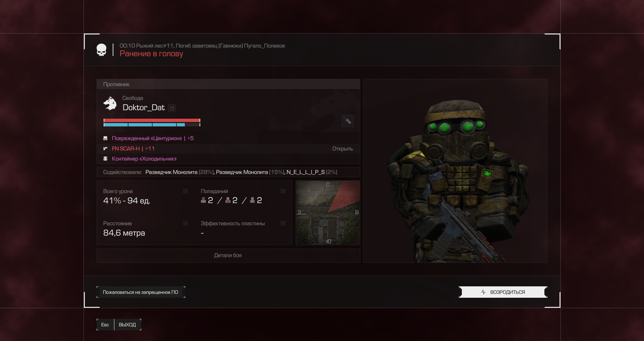
Task: Report cheats via Пожаловаться на запрещенное ПО
Action: click(x=141, y=292)
